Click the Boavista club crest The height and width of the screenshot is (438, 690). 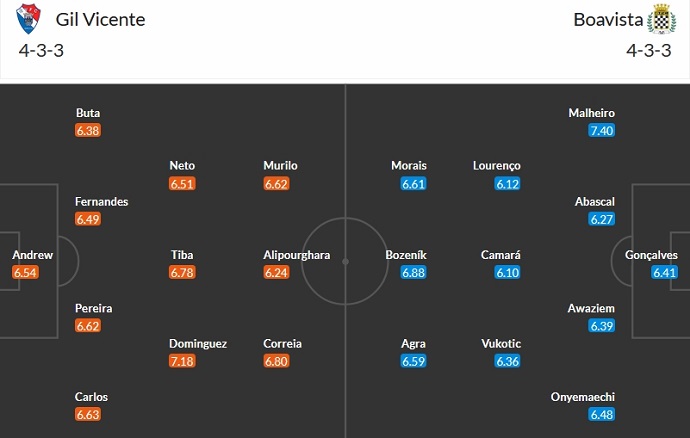660,19
